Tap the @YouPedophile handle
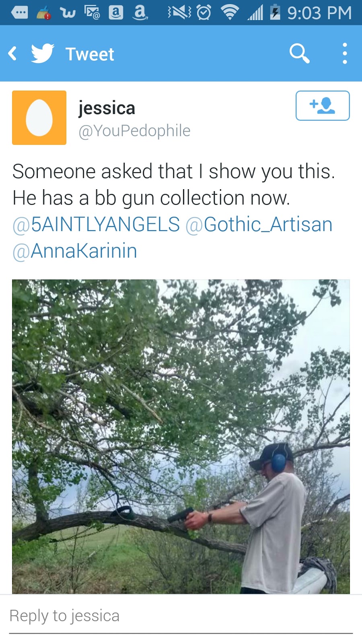This screenshot has width=362, height=644. click(x=134, y=131)
